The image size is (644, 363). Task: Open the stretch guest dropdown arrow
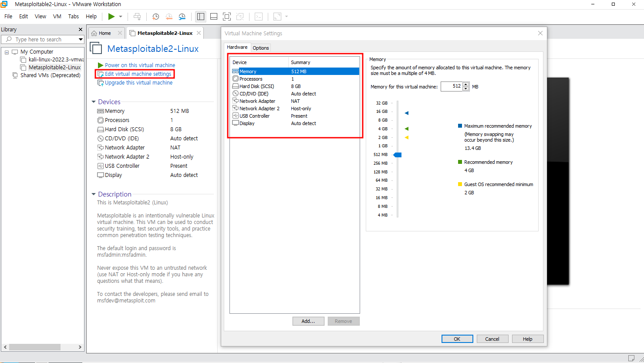click(287, 17)
